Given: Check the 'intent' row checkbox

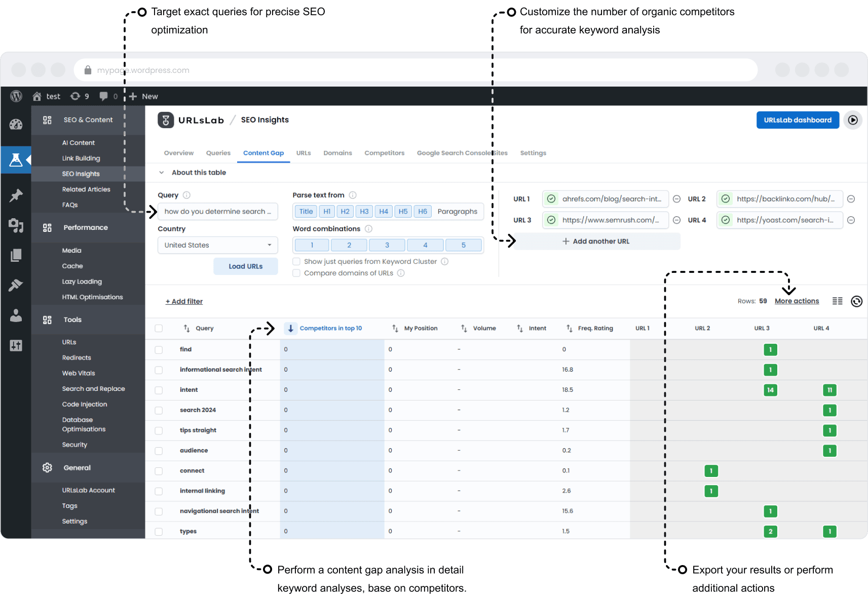Looking at the screenshot, I should coord(159,390).
